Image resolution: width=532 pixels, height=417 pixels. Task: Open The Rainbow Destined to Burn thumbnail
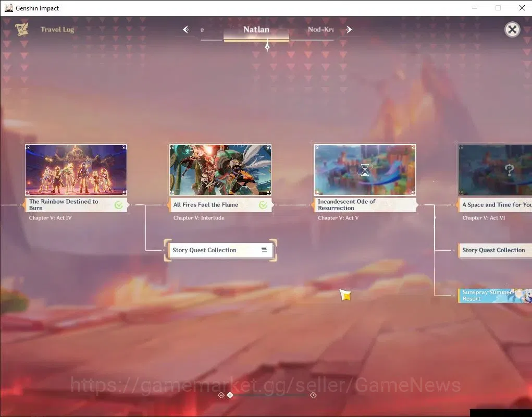[x=76, y=169]
